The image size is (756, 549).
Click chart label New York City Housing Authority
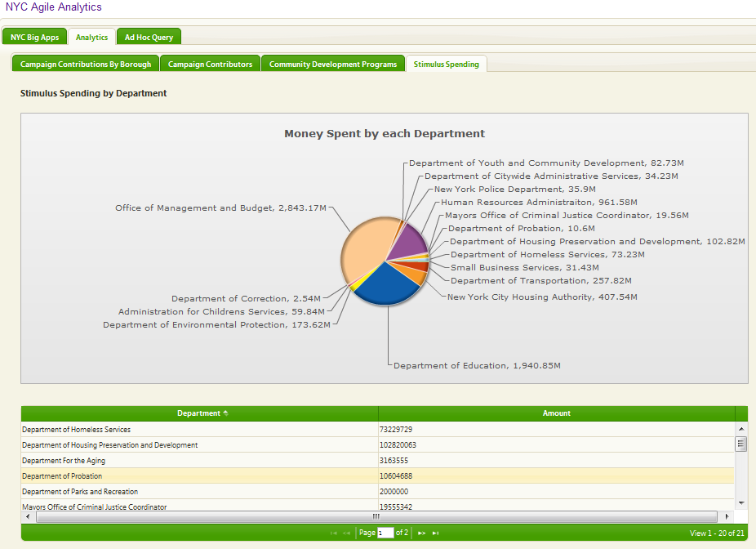[x=542, y=297]
